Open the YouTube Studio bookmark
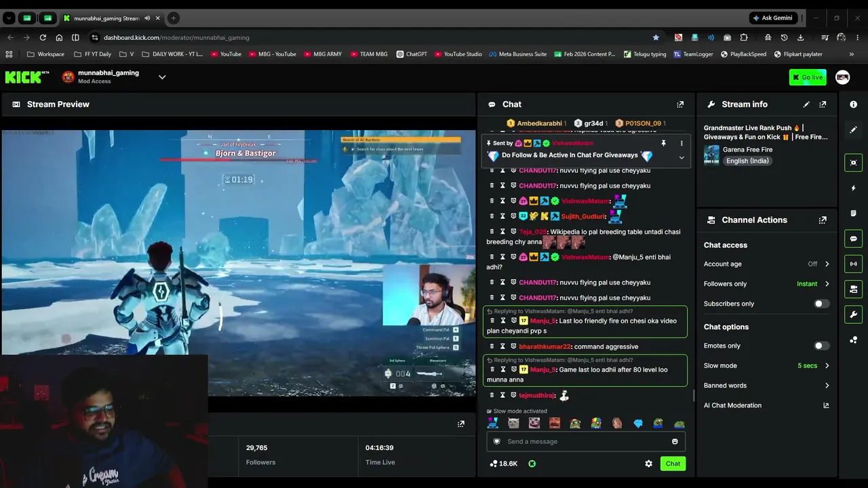The height and width of the screenshot is (488, 868). [458, 54]
